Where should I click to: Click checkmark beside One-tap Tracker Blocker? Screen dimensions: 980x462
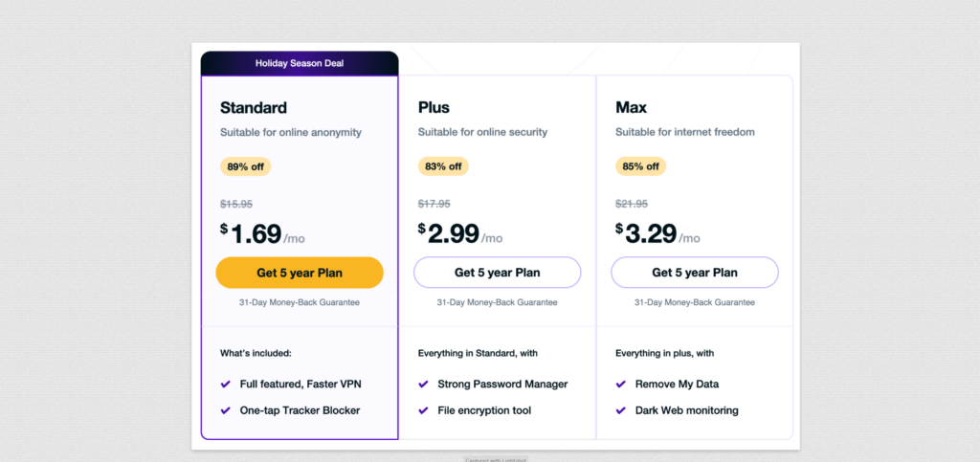click(226, 410)
